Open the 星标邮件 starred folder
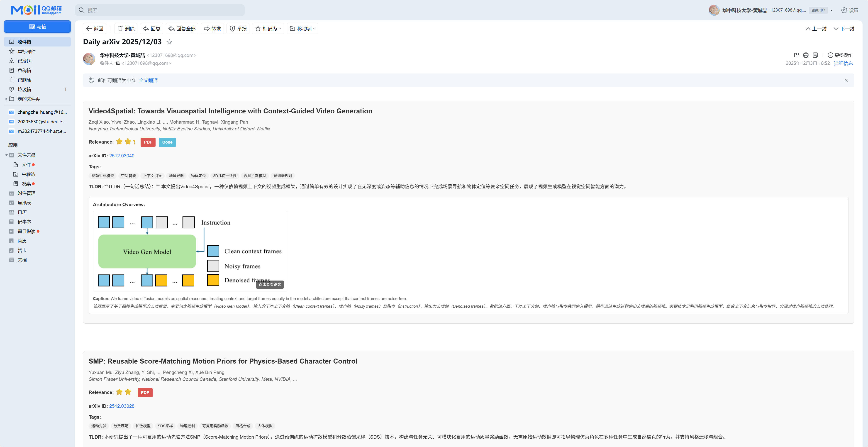This screenshot has height=447, width=868. pos(37,51)
